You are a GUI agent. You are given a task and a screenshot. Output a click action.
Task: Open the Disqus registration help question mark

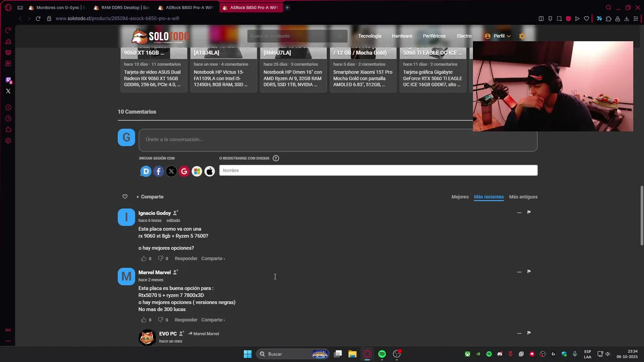pyautogui.click(x=276, y=158)
